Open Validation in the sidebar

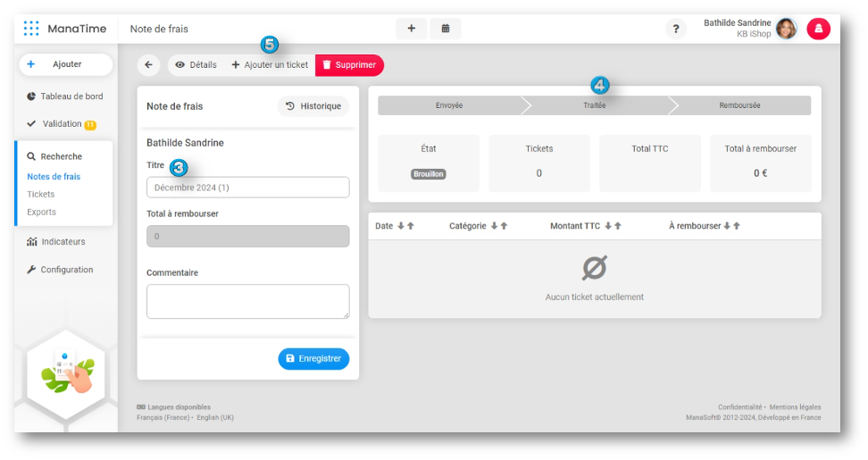coord(63,124)
